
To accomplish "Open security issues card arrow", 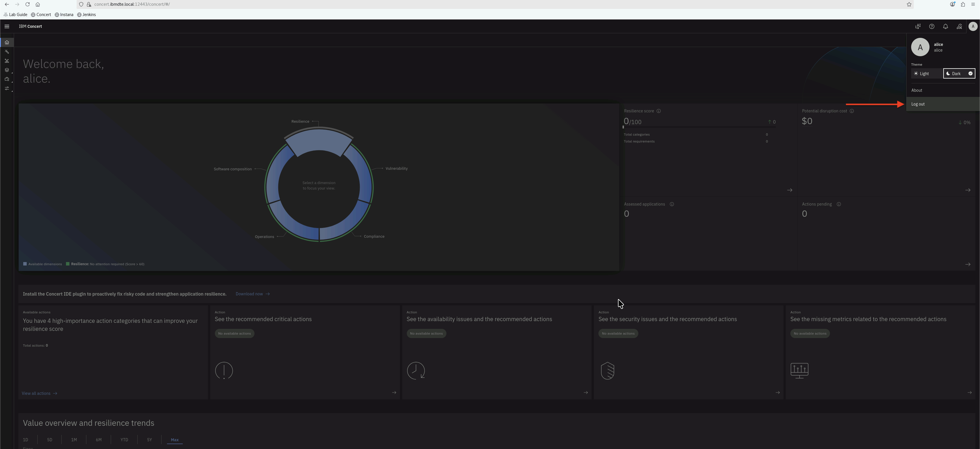I will [x=778, y=392].
